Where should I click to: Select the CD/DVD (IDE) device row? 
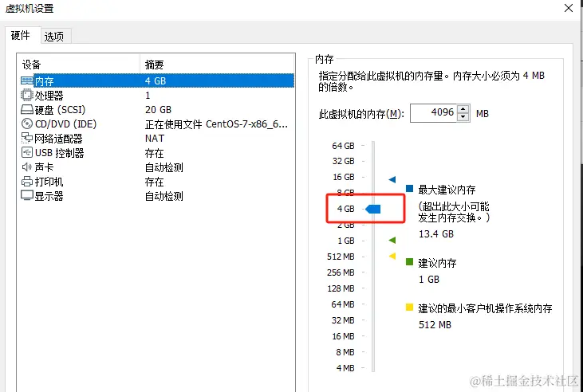[x=157, y=124]
